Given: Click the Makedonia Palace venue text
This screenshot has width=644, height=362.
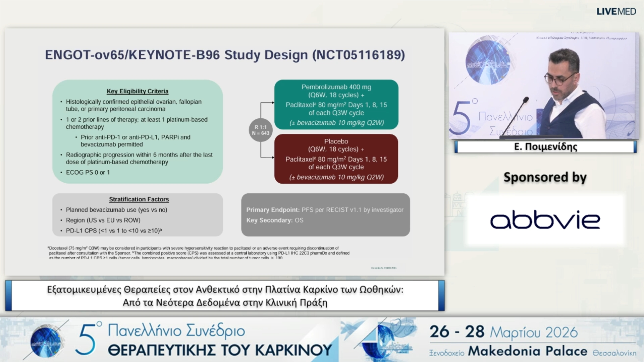Looking at the screenshot, I should (527, 351).
